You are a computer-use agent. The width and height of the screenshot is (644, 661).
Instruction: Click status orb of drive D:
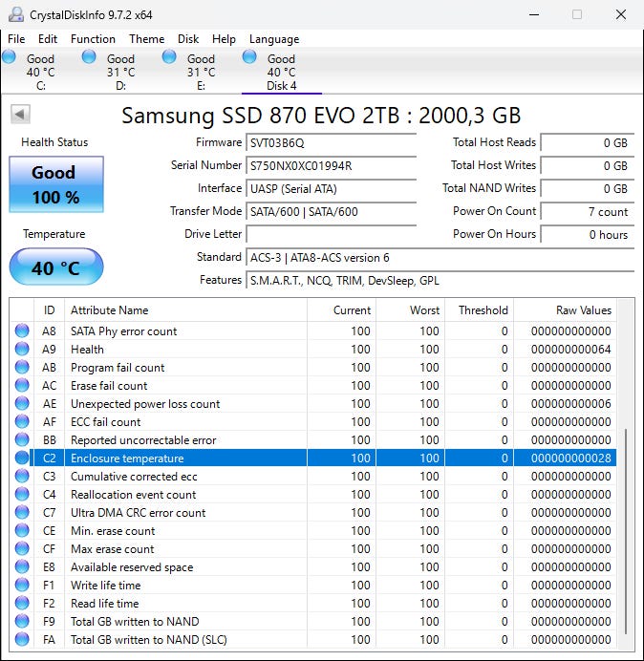(89, 56)
